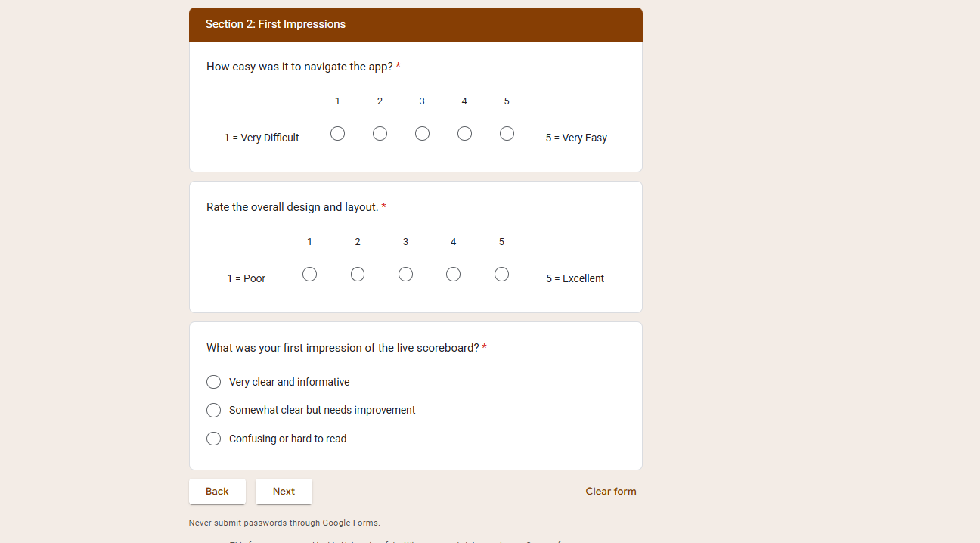
Task: Click the 'Section 2: First Impressions' header
Action: click(x=275, y=24)
